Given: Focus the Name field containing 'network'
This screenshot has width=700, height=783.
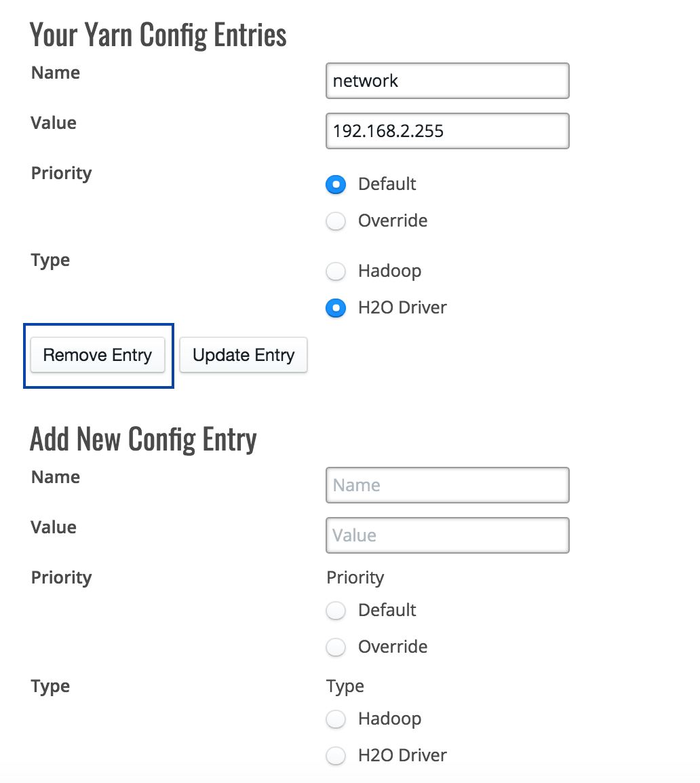Looking at the screenshot, I should click(448, 81).
